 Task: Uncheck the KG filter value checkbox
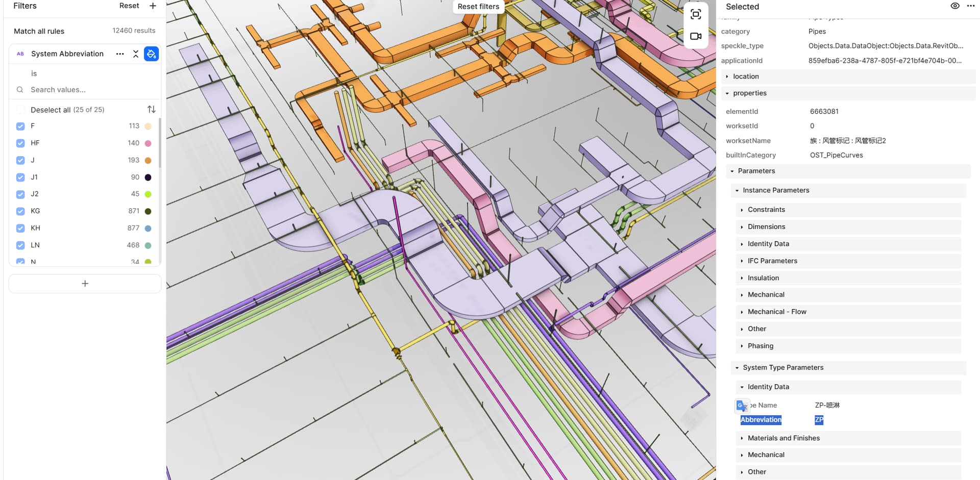(20, 211)
